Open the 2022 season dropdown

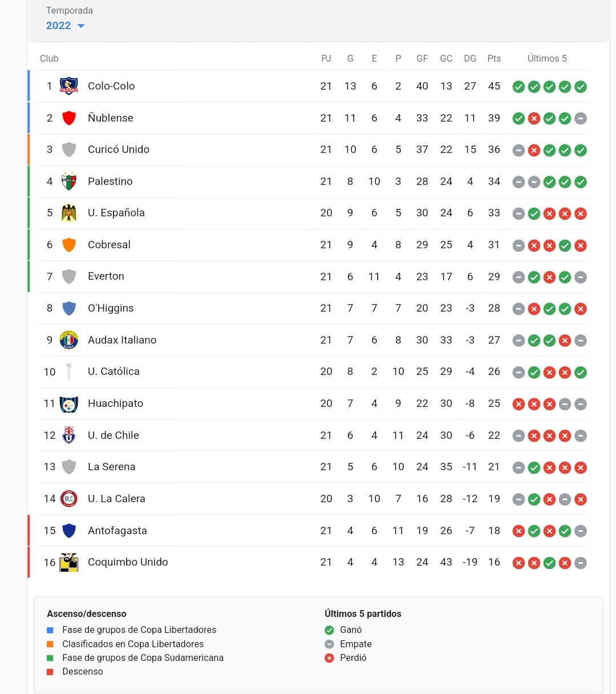point(65,26)
